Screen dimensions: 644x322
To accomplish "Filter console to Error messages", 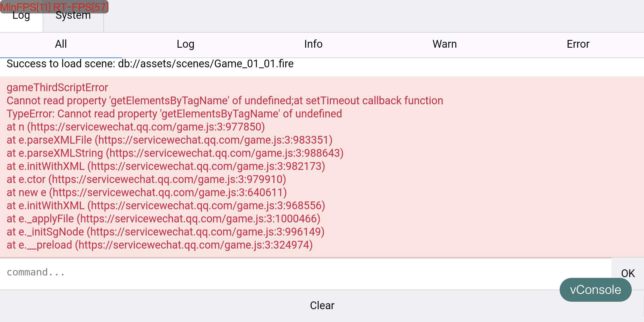I will pyautogui.click(x=578, y=44).
